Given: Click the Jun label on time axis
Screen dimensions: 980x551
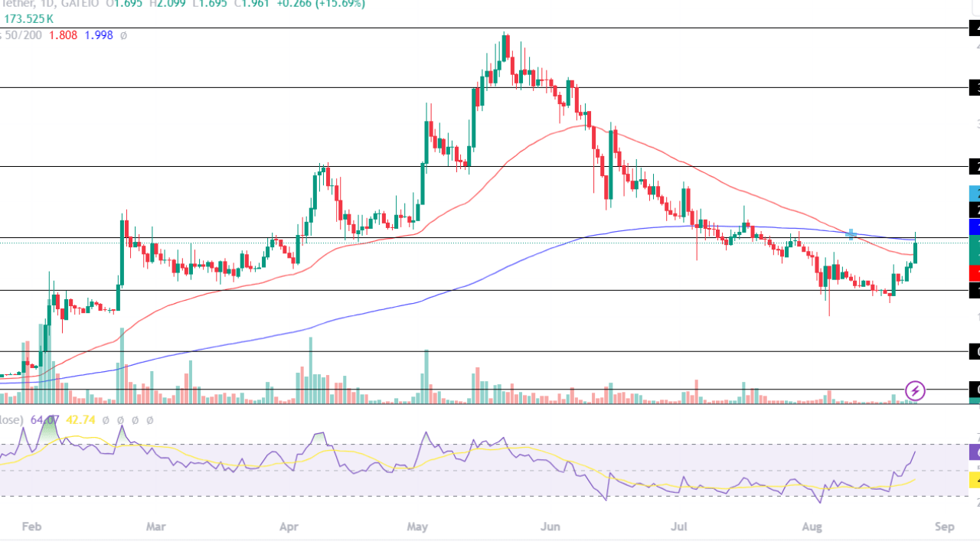Looking at the screenshot, I should click(x=550, y=527).
